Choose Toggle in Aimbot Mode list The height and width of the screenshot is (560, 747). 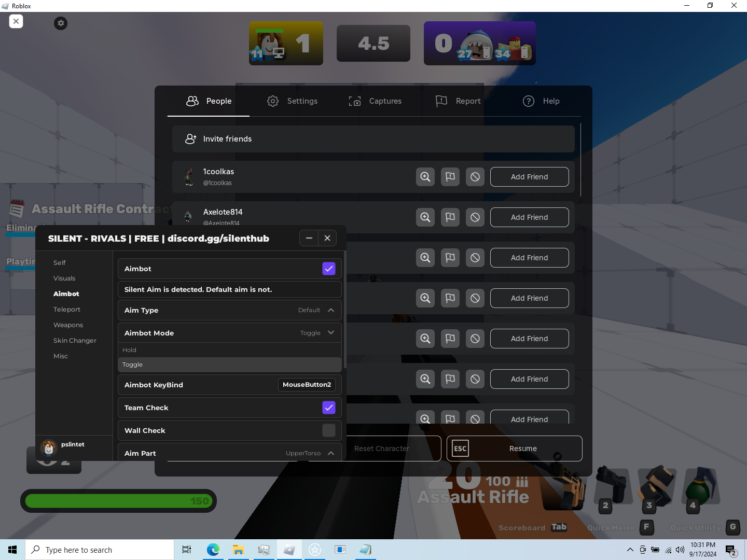[x=230, y=365]
